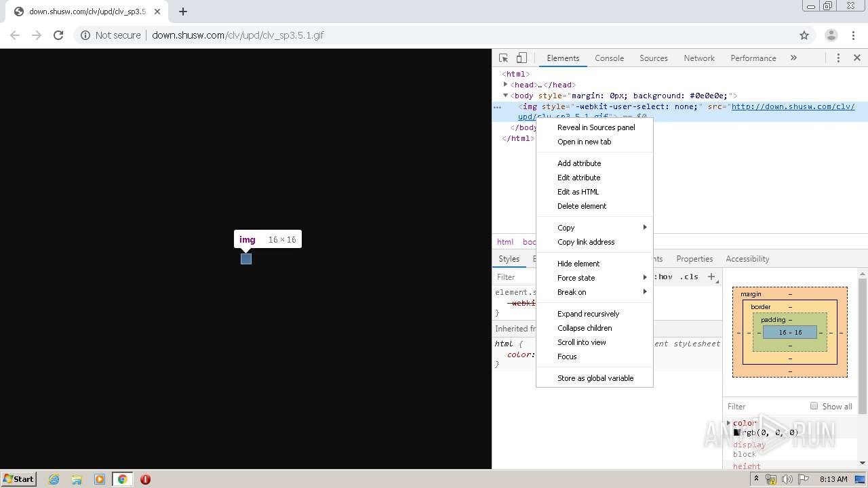Open the Sources tab

[654, 58]
